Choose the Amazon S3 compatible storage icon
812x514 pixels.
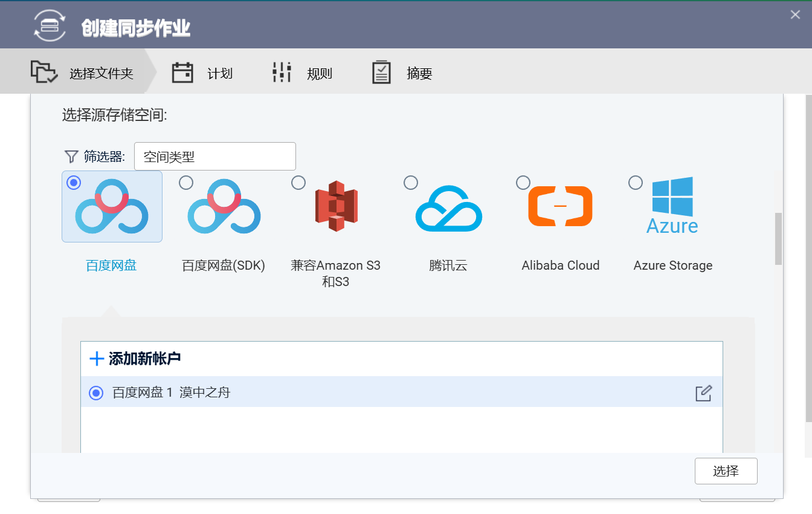point(336,206)
